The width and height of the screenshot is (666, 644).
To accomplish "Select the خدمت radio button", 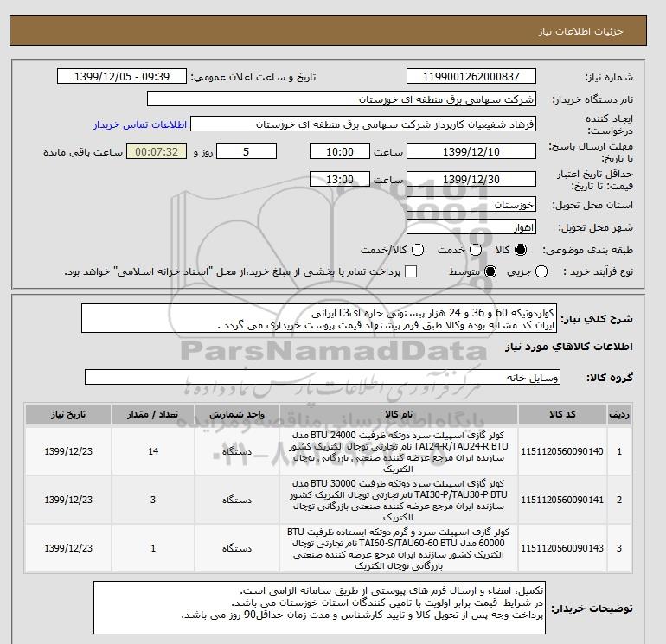I will click(476, 250).
